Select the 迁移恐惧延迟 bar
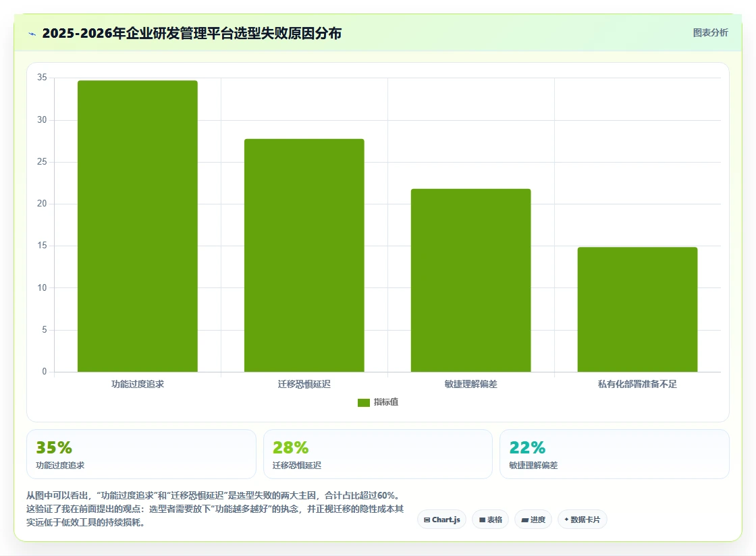The image size is (756, 556). pyautogui.click(x=304, y=255)
